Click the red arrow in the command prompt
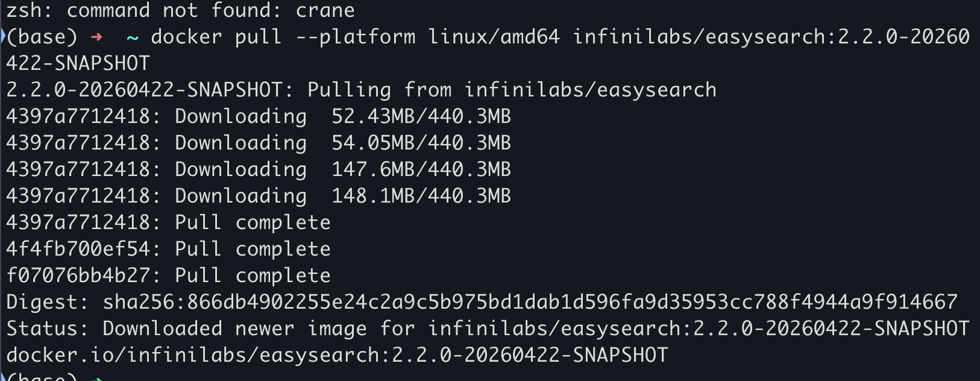 [x=96, y=37]
